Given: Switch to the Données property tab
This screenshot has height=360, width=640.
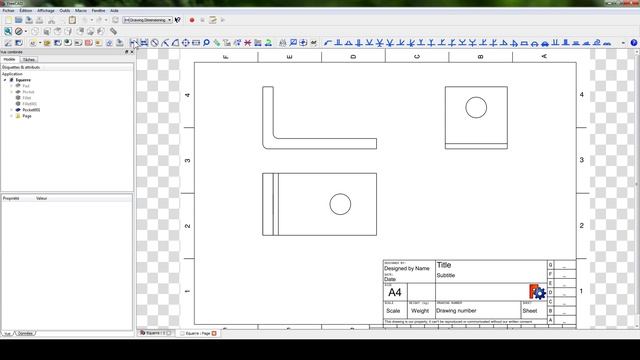Looking at the screenshot, I should pyautogui.click(x=25, y=333).
